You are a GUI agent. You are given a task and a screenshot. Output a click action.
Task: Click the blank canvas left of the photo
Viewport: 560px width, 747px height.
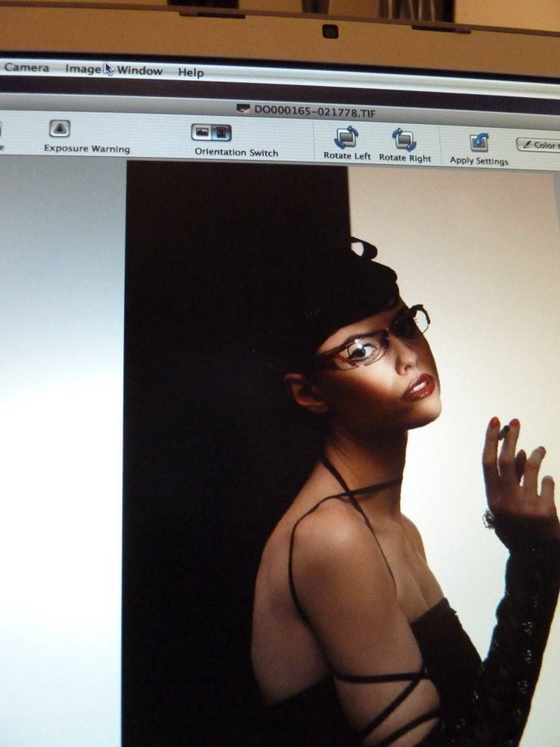tap(60, 448)
